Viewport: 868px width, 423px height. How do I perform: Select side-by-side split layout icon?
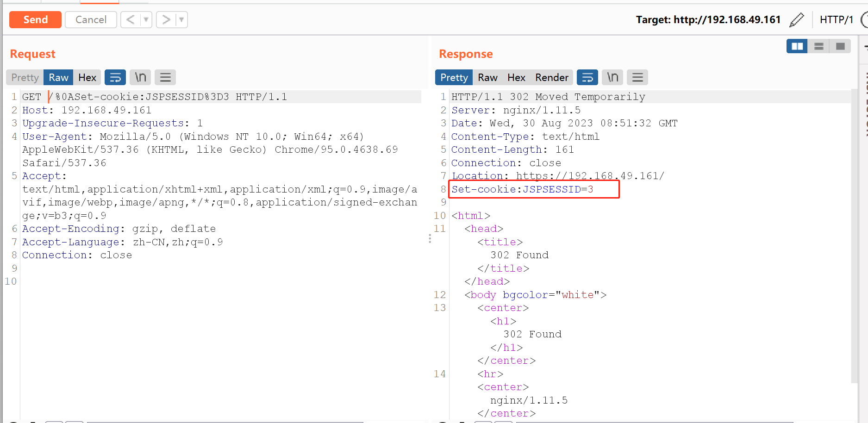pos(797,46)
